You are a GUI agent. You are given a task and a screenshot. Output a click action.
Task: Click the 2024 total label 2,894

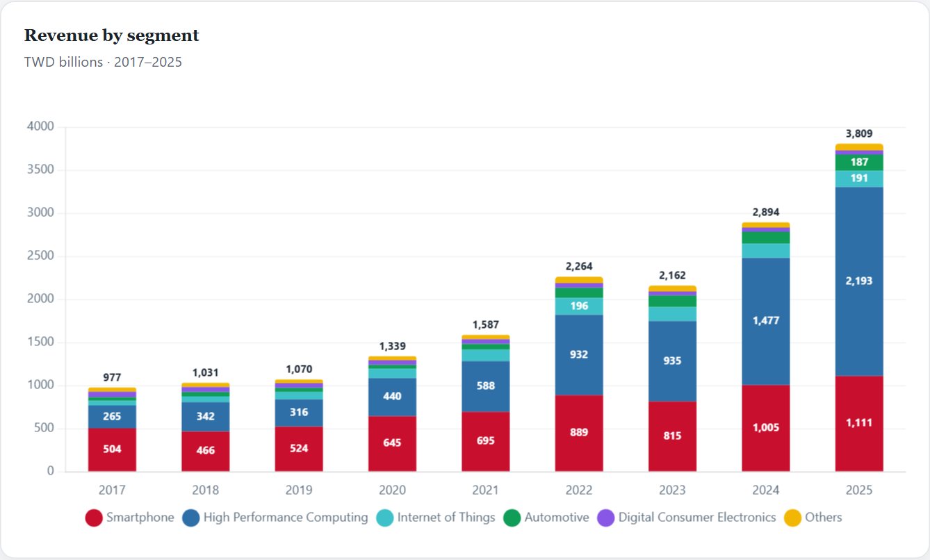[766, 212]
